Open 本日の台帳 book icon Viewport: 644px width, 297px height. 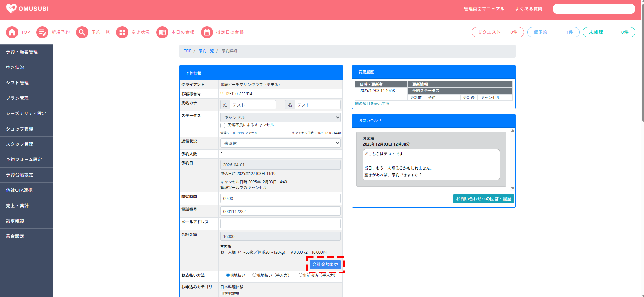(162, 32)
